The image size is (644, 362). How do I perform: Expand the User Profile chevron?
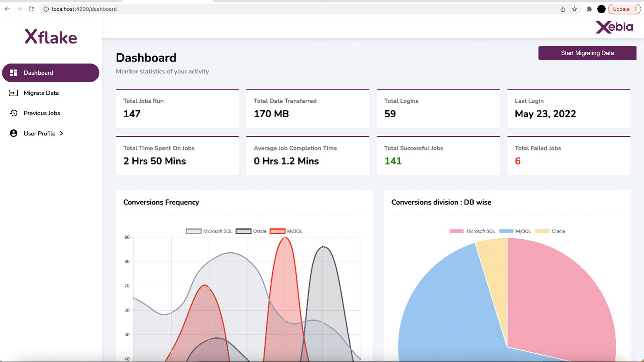(x=61, y=134)
